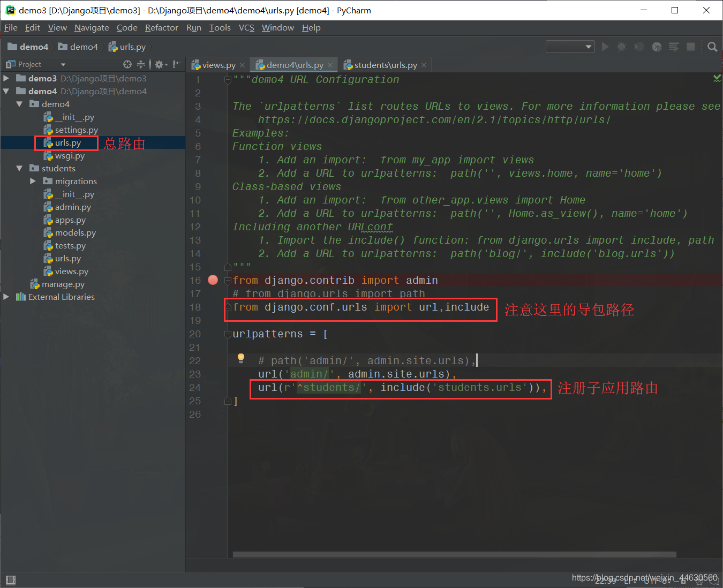Collapse the docstring fold marker at line 1
Image resolution: width=723 pixels, height=588 pixels.
coord(228,80)
